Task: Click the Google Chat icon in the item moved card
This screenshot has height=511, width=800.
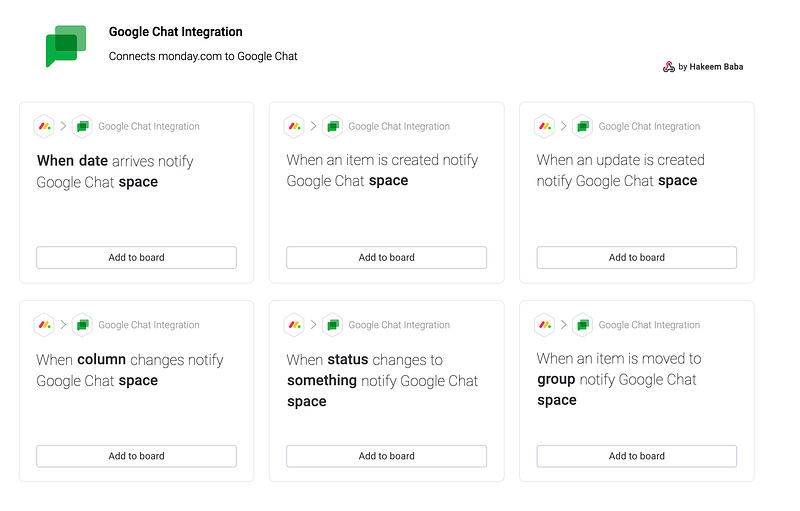Action: click(x=583, y=325)
